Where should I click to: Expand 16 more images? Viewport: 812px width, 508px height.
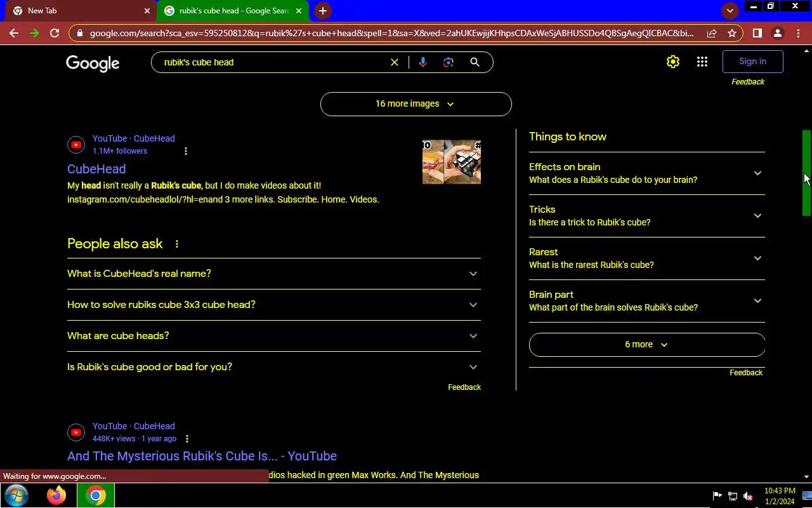pyautogui.click(x=416, y=104)
